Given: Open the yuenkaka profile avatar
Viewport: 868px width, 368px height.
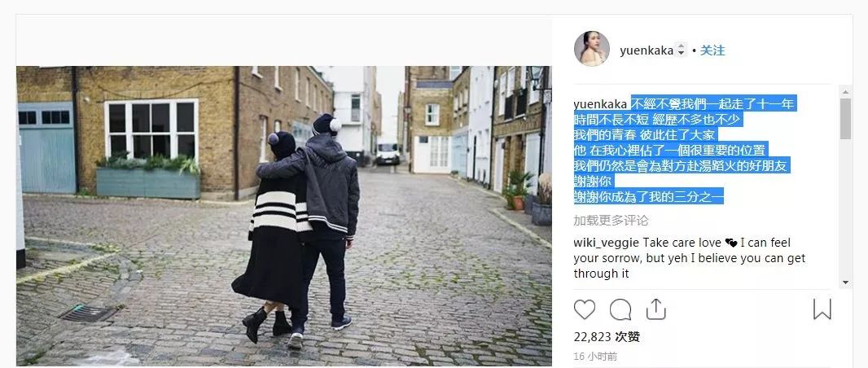Looking at the screenshot, I should 592,49.
